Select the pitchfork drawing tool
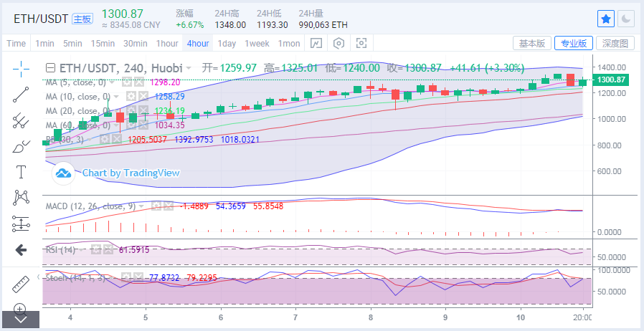 [21, 120]
